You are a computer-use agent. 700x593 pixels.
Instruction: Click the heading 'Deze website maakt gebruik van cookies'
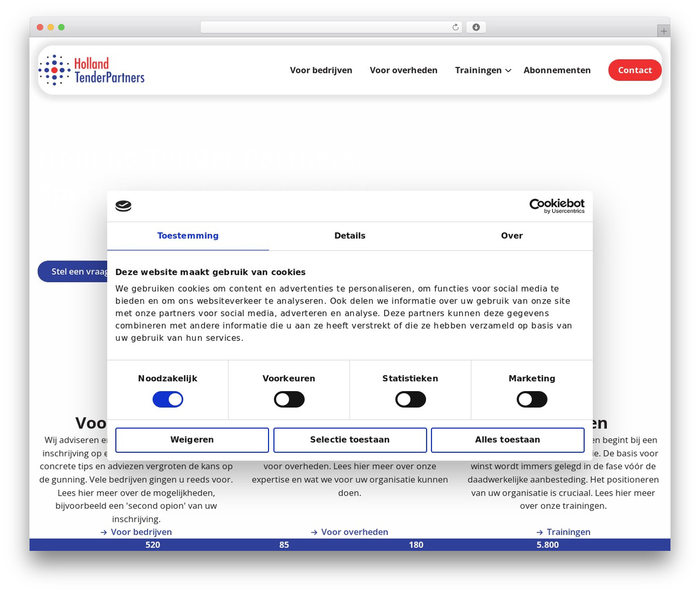click(211, 272)
